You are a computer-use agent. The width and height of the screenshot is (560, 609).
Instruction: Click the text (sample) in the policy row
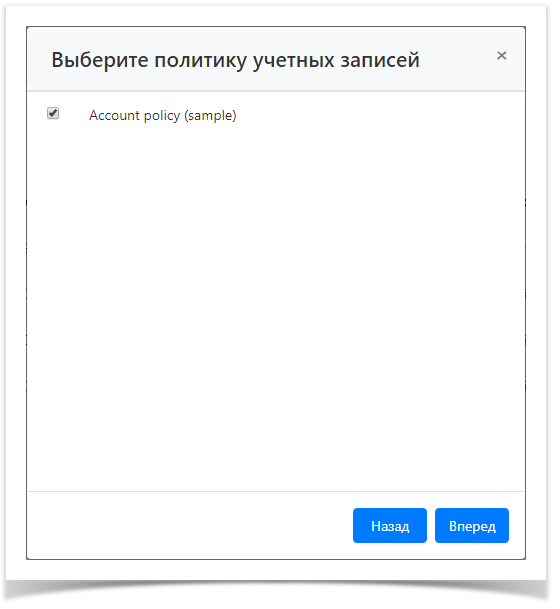210,116
